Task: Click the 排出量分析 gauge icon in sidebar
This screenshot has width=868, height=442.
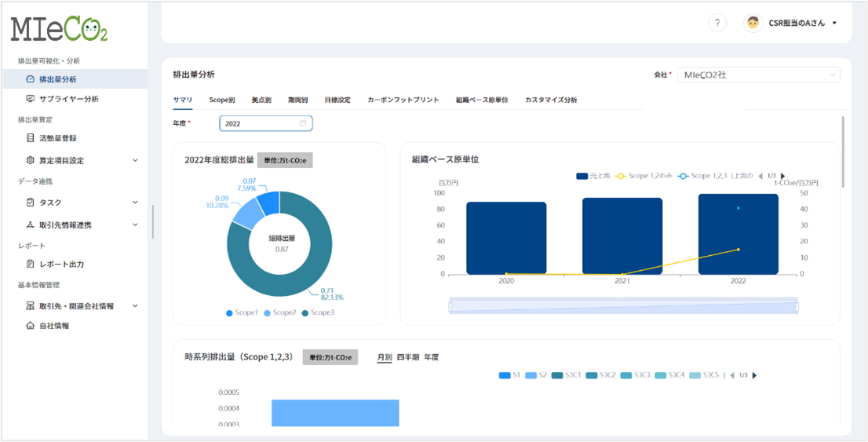Action: tap(31, 79)
